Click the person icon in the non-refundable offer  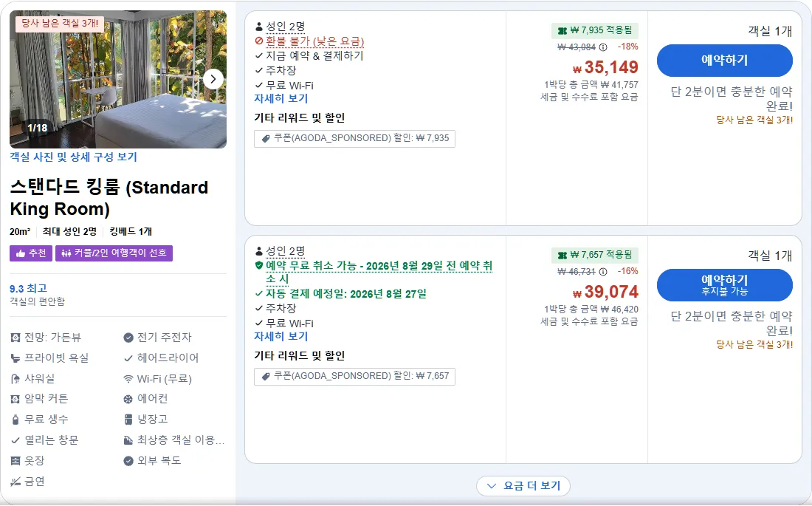coord(259,27)
